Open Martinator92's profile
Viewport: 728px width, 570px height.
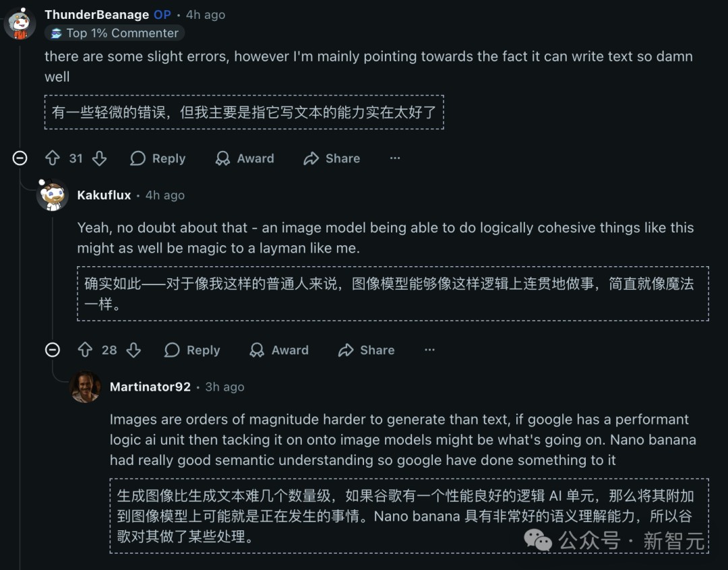coord(150,387)
